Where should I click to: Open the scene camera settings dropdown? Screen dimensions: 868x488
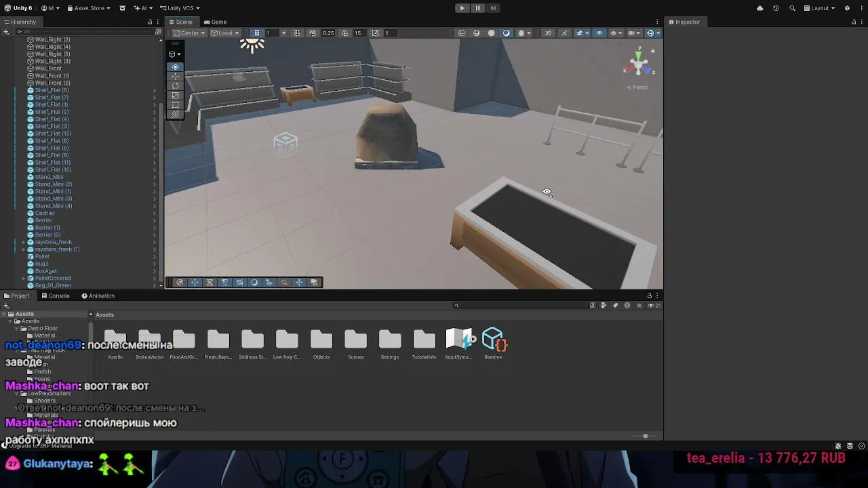click(x=633, y=33)
